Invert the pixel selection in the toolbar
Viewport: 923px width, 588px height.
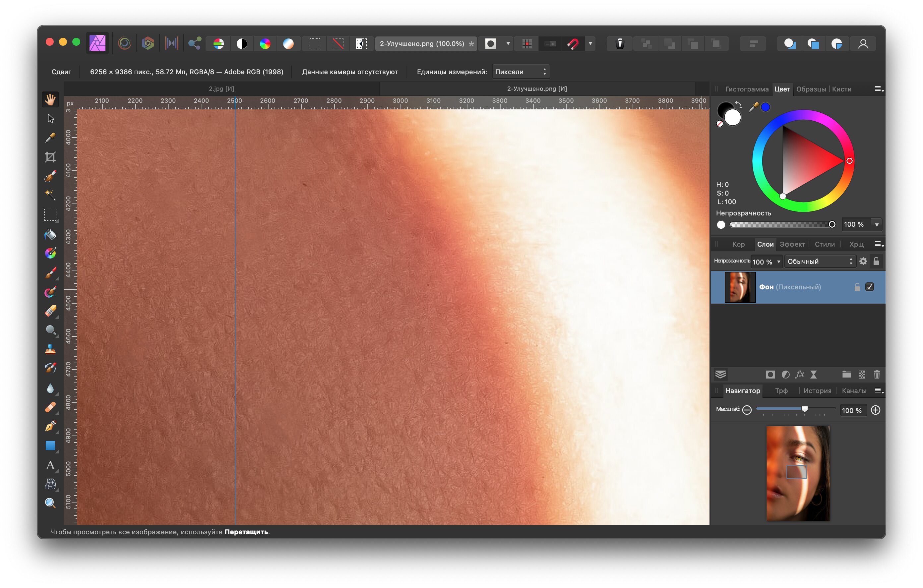[361, 44]
